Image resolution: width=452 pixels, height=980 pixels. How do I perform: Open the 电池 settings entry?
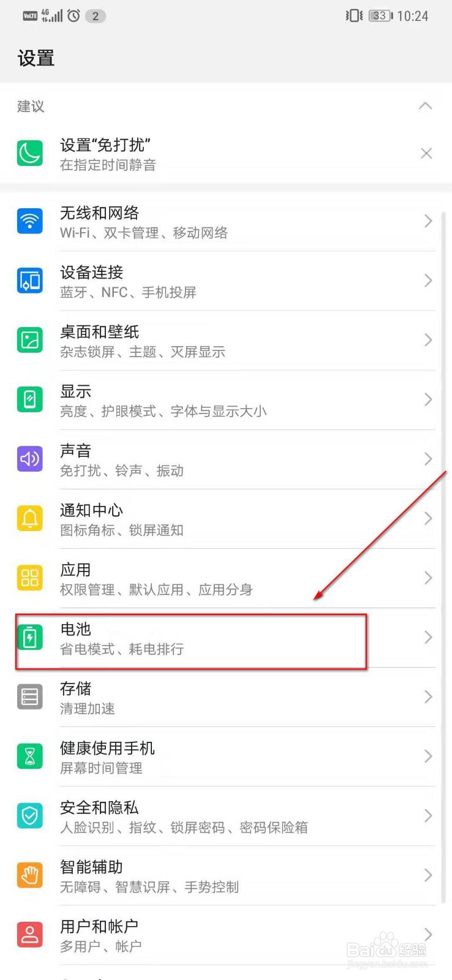pos(226,638)
